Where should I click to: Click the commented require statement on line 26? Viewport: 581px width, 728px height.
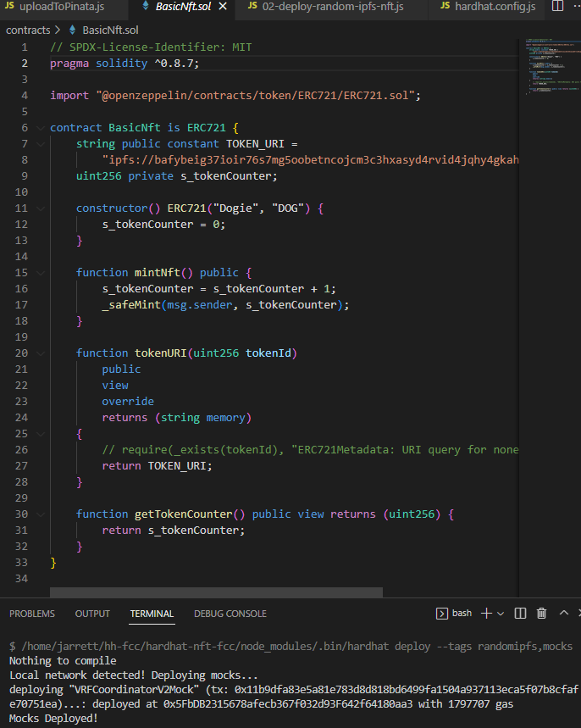pyautogui.click(x=311, y=450)
